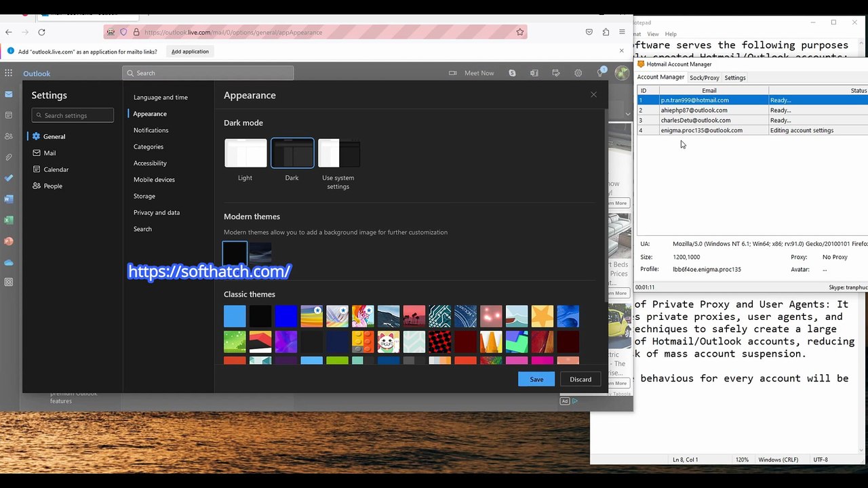The image size is (868, 488).
Task: Select the Appearance settings item
Action: pos(150,114)
